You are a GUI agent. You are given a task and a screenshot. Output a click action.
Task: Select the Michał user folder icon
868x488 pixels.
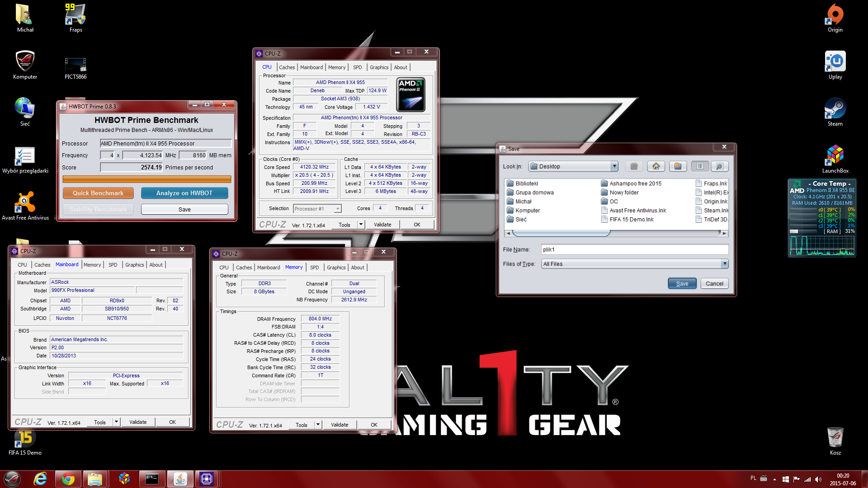tap(25, 19)
